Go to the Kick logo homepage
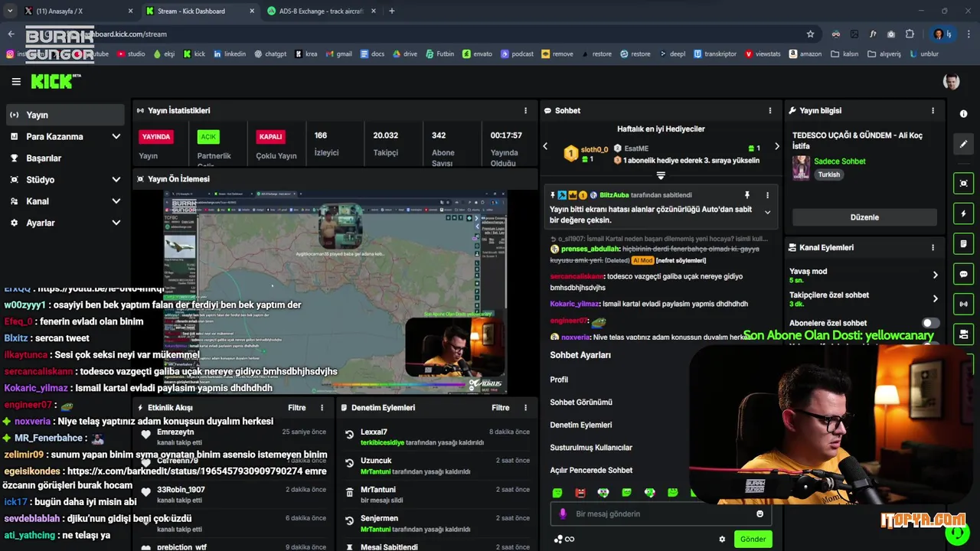Screen dimensions: 980x551 pos(56,81)
